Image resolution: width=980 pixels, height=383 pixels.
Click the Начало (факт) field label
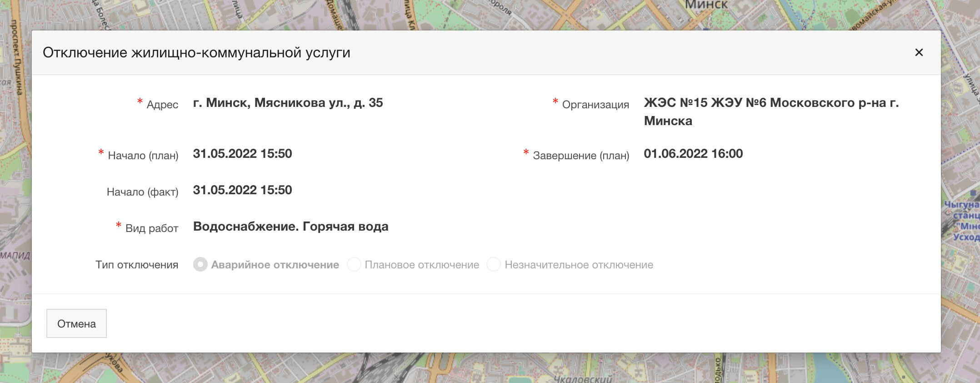point(142,192)
